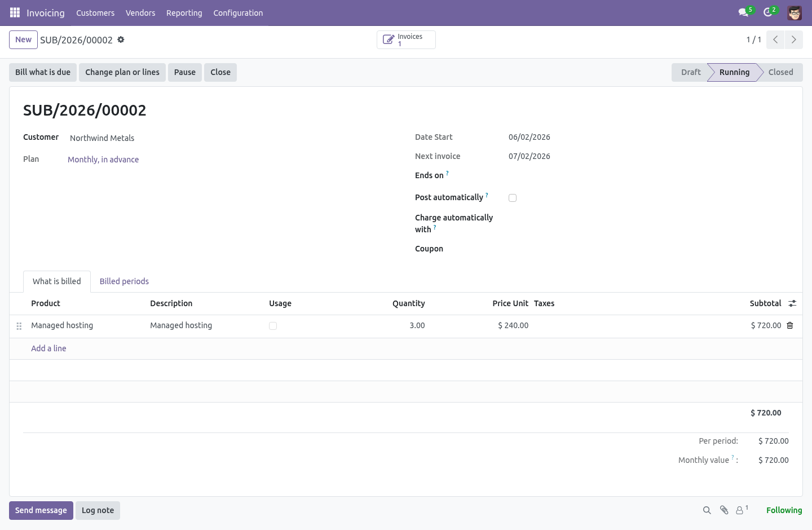Image resolution: width=812 pixels, height=530 pixels.
Task: Show help for Monthly value
Action: (x=732, y=457)
